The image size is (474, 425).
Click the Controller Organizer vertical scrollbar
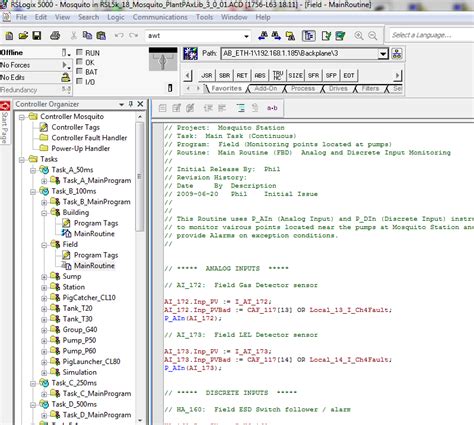tap(140, 176)
